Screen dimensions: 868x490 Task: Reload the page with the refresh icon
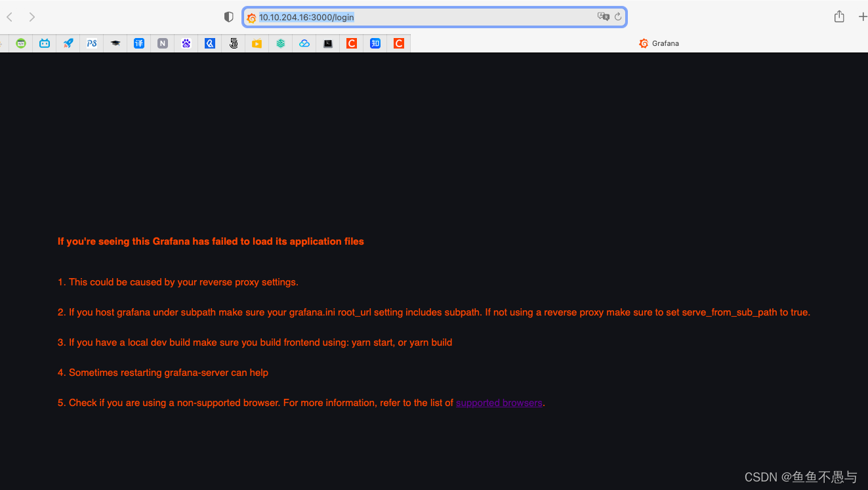(x=618, y=17)
